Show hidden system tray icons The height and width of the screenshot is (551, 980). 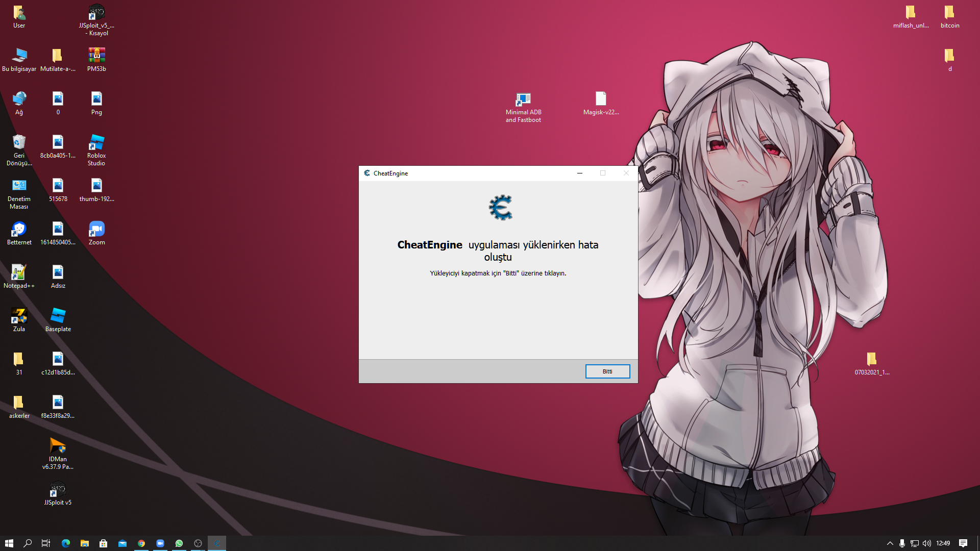point(890,543)
